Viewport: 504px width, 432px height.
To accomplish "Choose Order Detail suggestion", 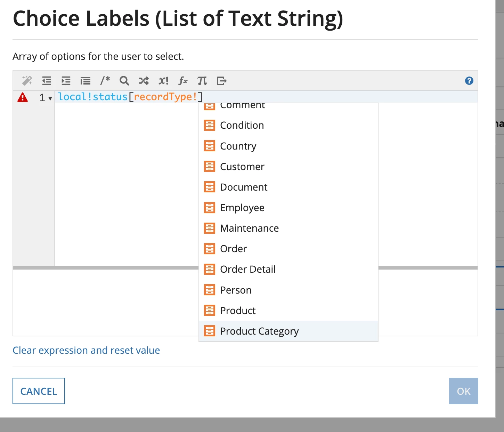I will coord(288,269).
